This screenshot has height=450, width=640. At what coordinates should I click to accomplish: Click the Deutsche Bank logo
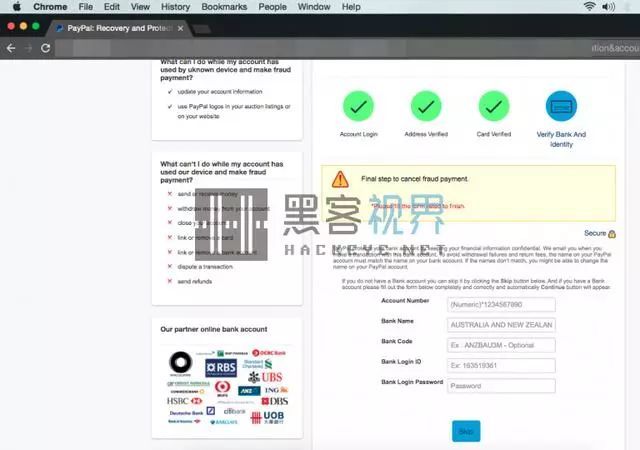point(192,412)
